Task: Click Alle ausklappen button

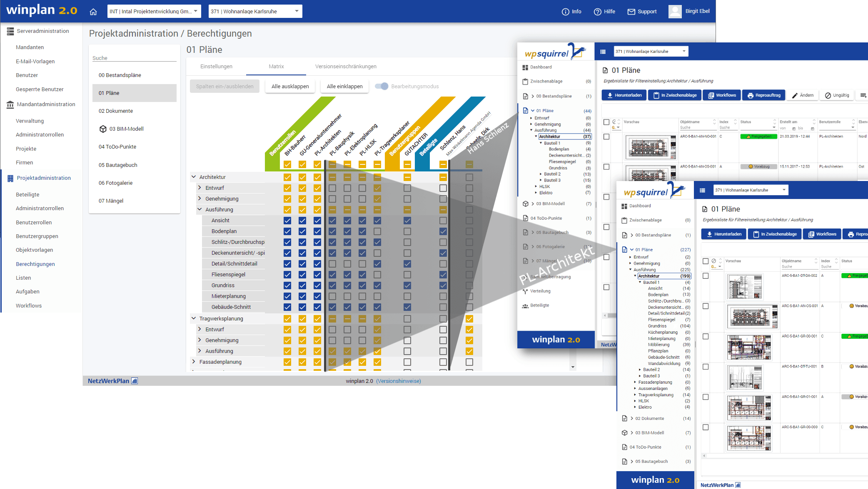Action: 290,87
